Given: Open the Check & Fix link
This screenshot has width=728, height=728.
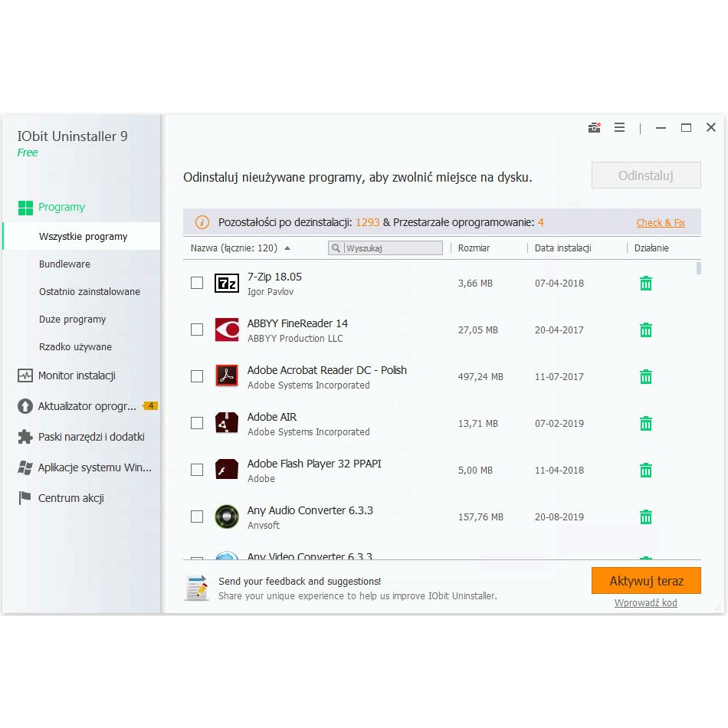Looking at the screenshot, I should pos(661,223).
